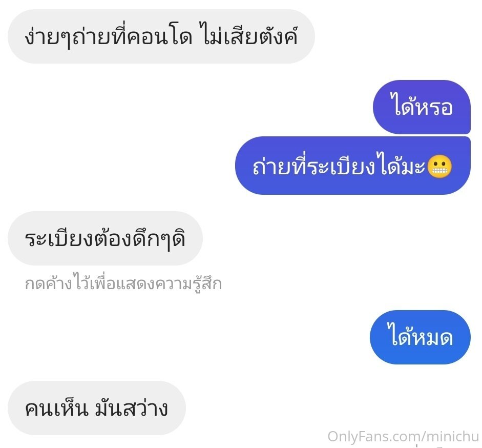This screenshot has height=448, width=482.
Task: Select the "ระเบียงต้องดึกๆดิ" received message
Action: (105, 238)
